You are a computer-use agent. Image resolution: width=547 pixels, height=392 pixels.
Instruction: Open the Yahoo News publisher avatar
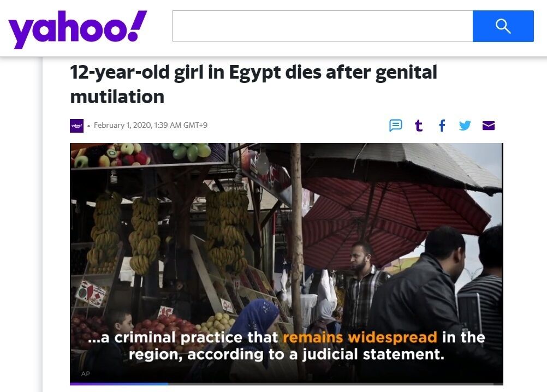pyautogui.click(x=76, y=126)
